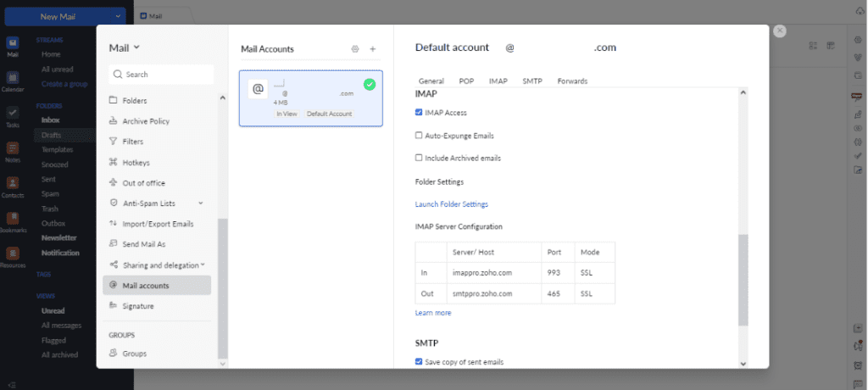Click the Anti-Spam Lists shield icon
Screen dimensions: 868x390
click(x=113, y=203)
